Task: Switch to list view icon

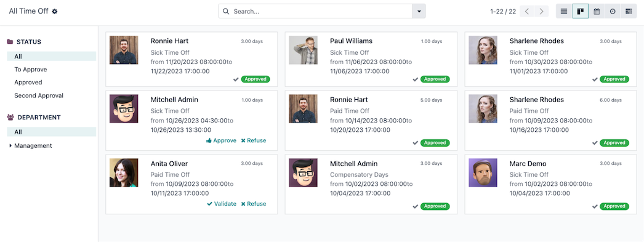Action: point(564,12)
